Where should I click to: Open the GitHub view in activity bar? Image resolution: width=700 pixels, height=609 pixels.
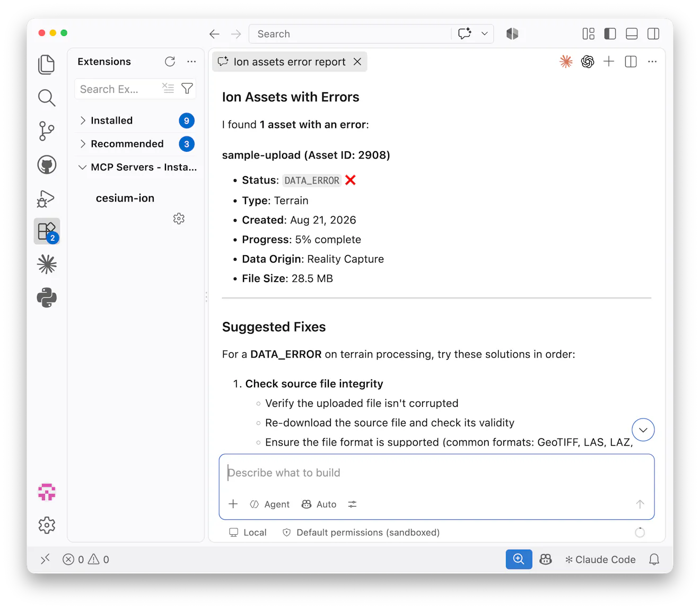[x=47, y=165]
